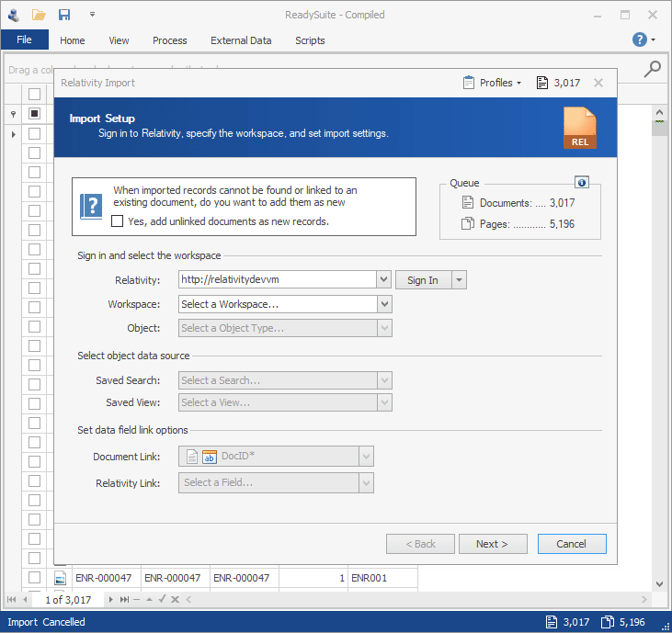The image size is (672, 633).
Task: Go to previous record navigator button
Action: tap(26, 599)
